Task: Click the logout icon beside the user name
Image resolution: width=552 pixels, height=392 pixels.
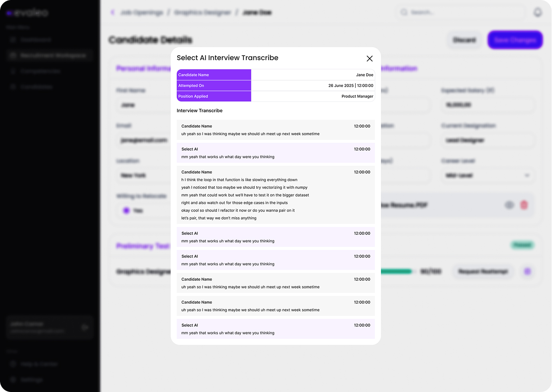Action: click(85, 327)
